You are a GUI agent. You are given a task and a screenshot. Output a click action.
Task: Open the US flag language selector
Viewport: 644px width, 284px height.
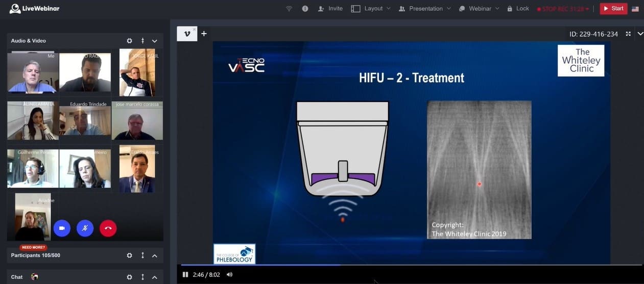pyautogui.click(x=635, y=9)
